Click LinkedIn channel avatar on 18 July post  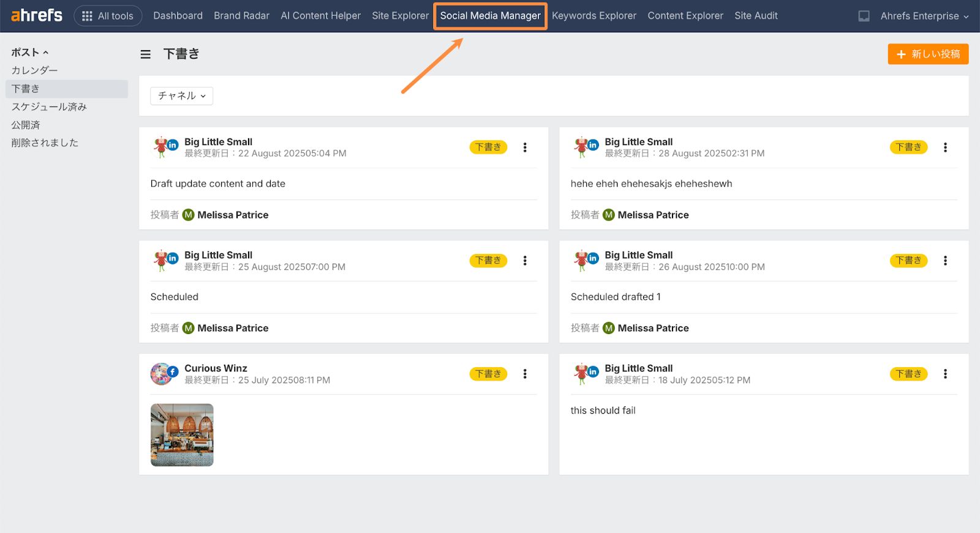point(585,373)
